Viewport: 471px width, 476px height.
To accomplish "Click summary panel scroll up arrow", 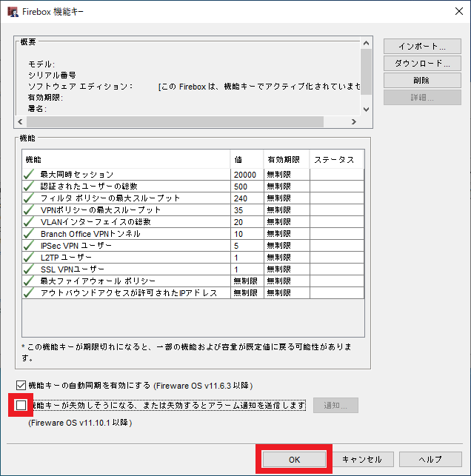I will pos(367,43).
